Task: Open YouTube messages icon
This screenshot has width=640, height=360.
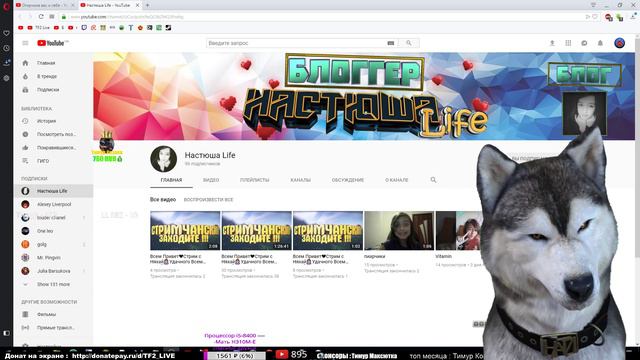Action: click(584, 43)
